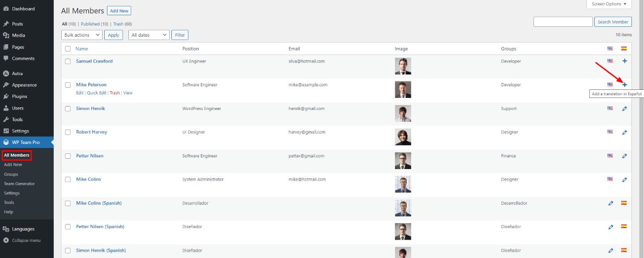
Task: Open Team Generator in the WP Team Pro submenu
Action: click(19, 184)
